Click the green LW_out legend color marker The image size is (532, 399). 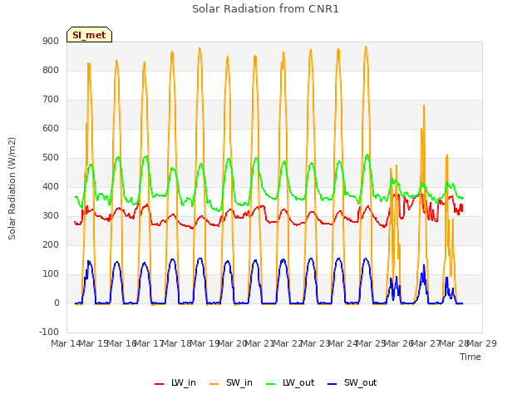[271, 384]
